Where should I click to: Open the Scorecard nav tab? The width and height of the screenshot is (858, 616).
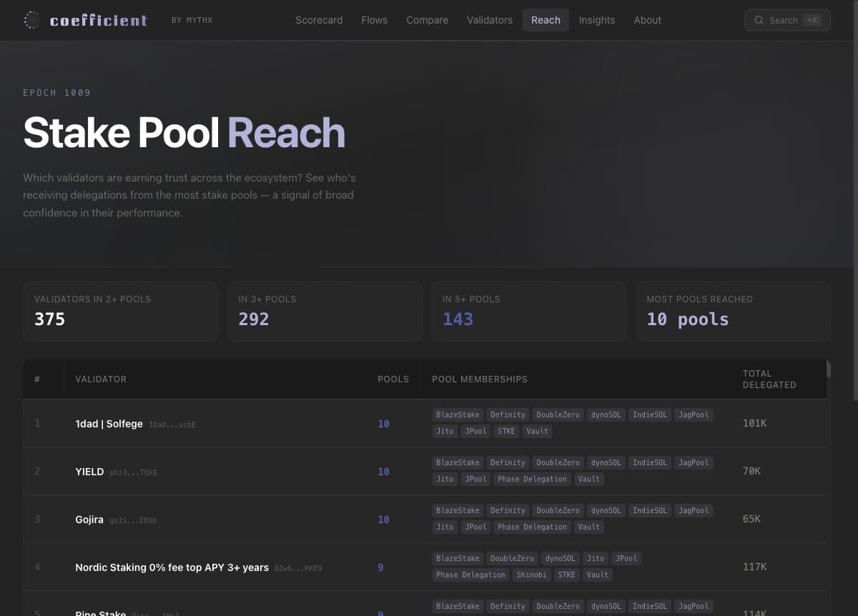[x=319, y=20]
